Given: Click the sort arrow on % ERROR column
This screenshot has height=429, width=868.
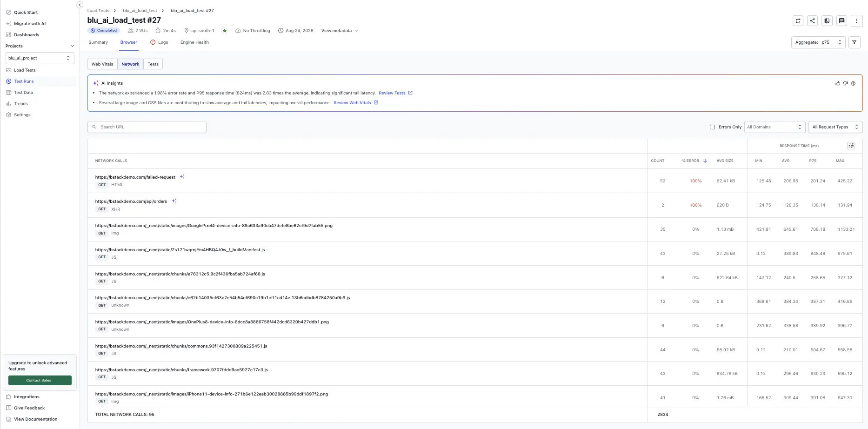Looking at the screenshot, I should [705, 161].
